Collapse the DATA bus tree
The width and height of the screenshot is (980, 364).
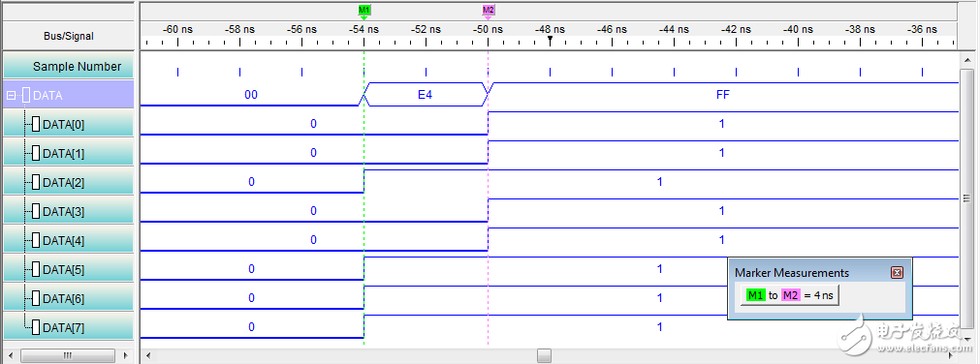tap(11, 96)
